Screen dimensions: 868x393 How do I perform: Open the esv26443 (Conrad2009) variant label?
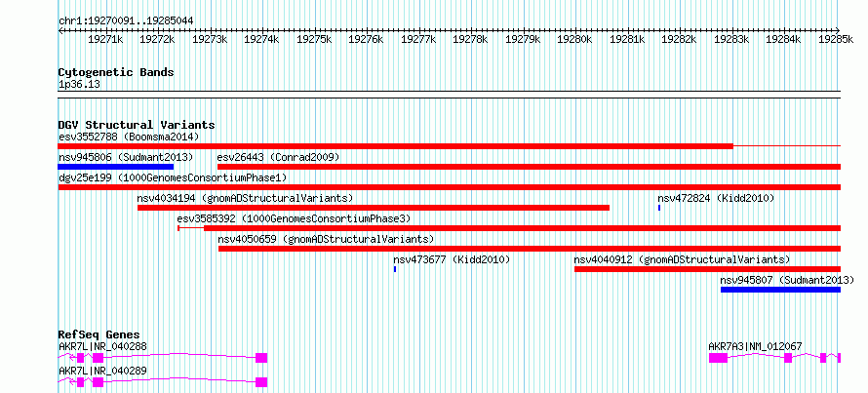point(279,157)
